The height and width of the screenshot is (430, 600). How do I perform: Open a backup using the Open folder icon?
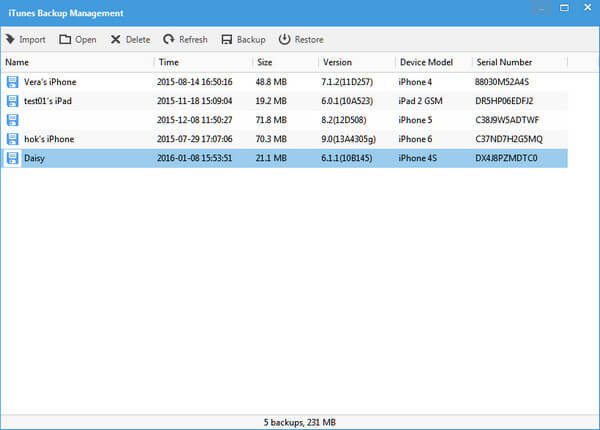66,40
